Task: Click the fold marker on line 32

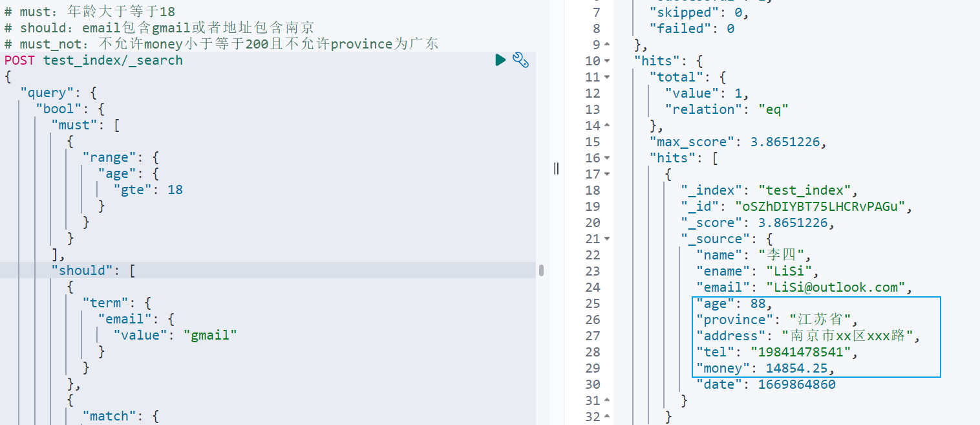Action: point(606,417)
